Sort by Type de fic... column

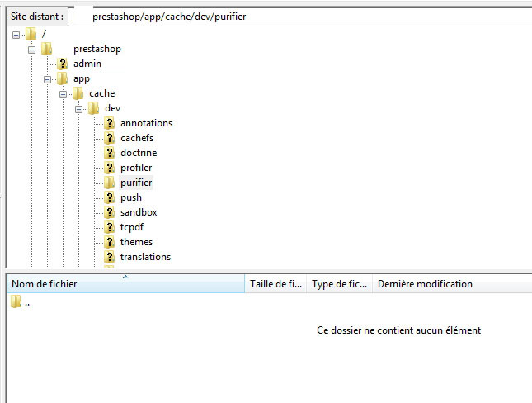pyautogui.click(x=339, y=284)
